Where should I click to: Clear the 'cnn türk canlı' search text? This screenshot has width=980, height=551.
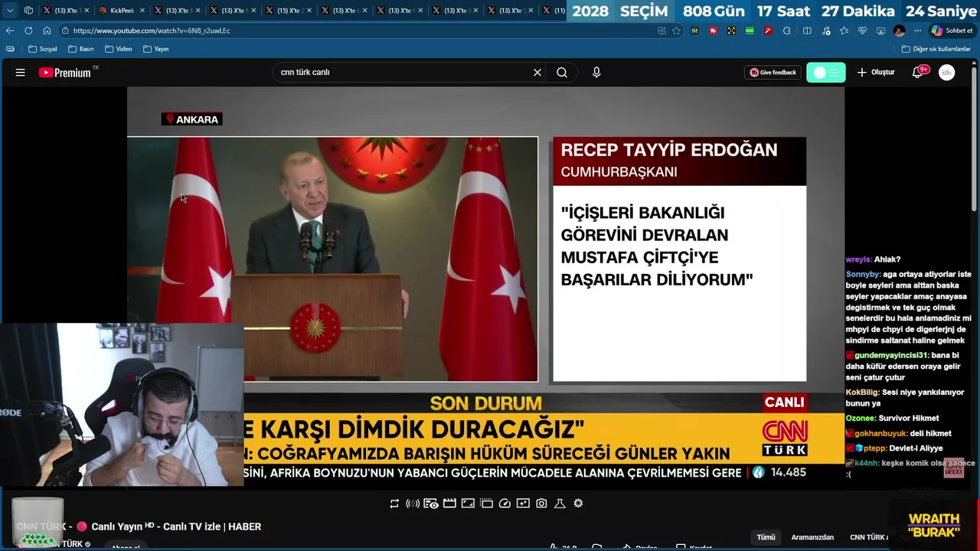tap(537, 73)
